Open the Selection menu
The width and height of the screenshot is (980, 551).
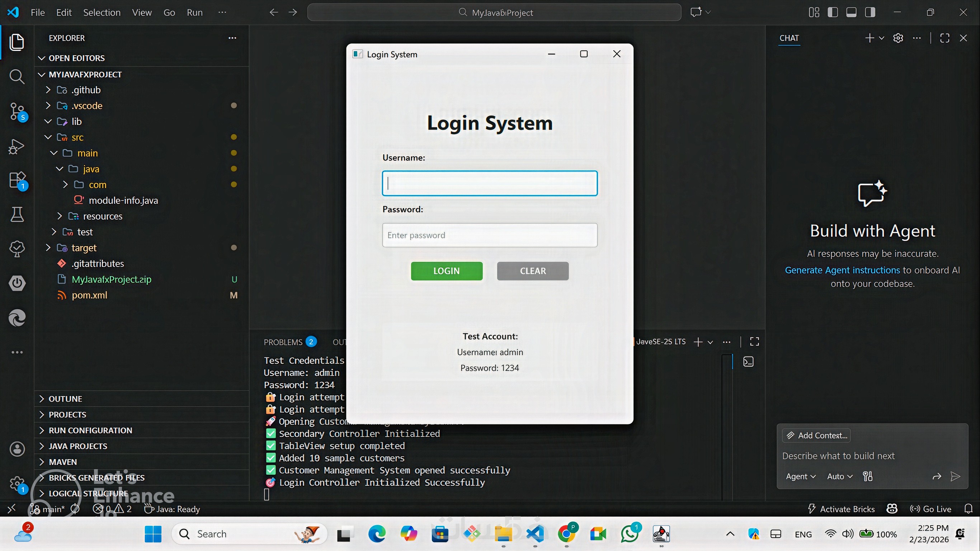(x=102, y=12)
